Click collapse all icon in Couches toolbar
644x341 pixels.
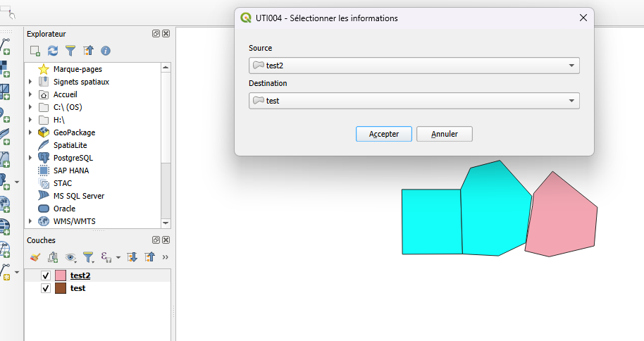pyautogui.click(x=149, y=257)
